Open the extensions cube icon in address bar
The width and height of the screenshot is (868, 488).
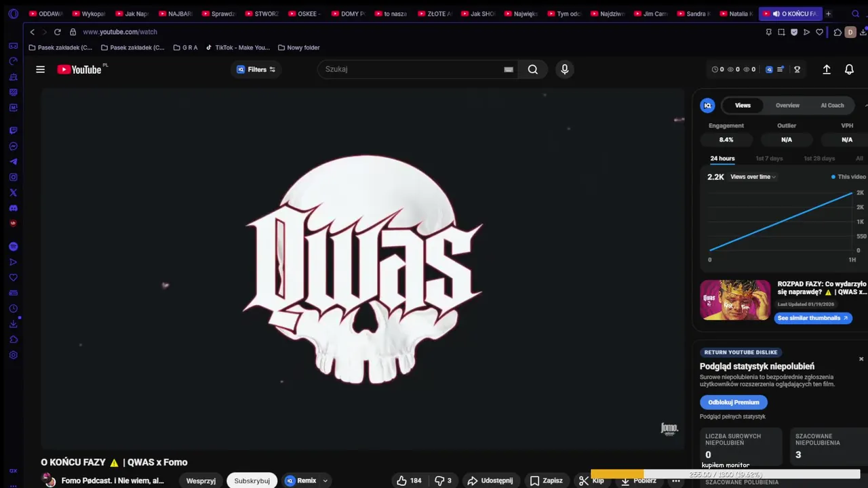coord(837,32)
